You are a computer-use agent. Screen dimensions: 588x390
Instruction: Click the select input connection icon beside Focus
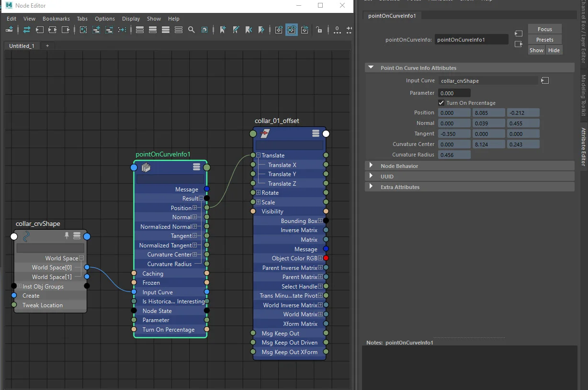[519, 33]
